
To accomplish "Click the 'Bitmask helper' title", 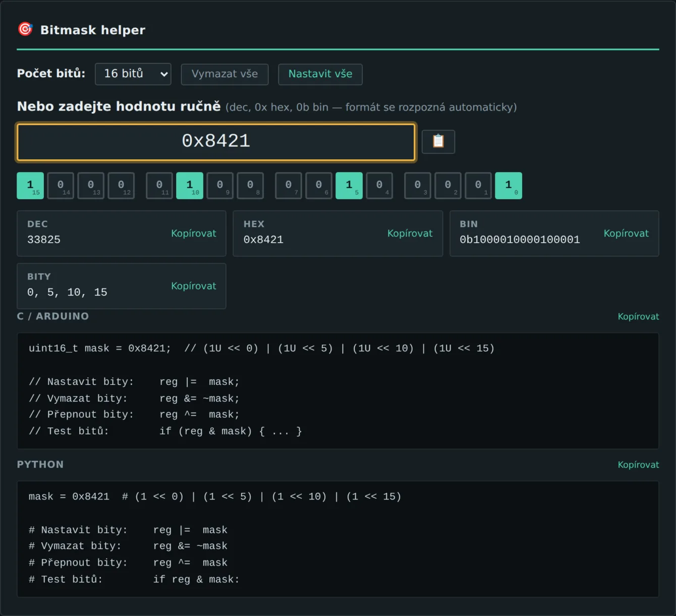I will click(93, 30).
